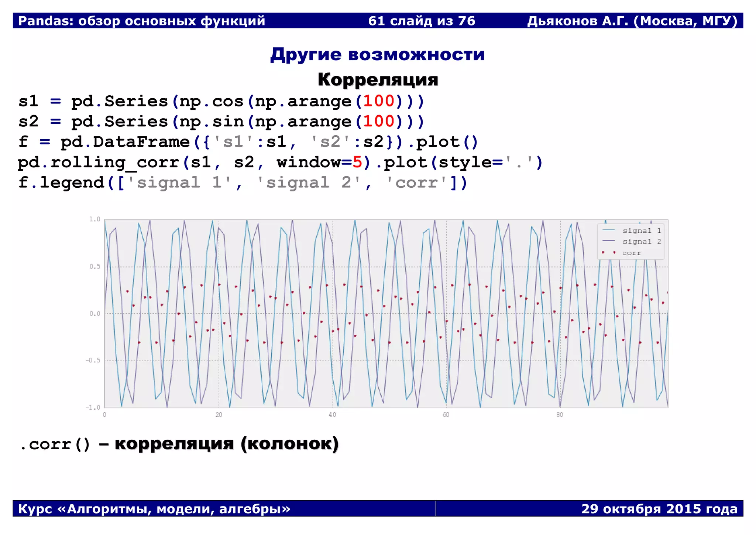Click the 'f.legend' code line

[x=243, y=183]
